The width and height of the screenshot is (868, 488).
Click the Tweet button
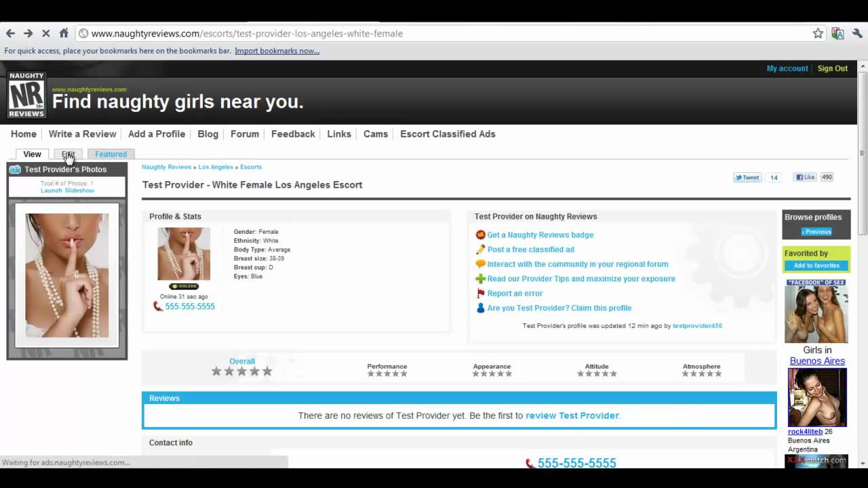[x=747, y=178]
